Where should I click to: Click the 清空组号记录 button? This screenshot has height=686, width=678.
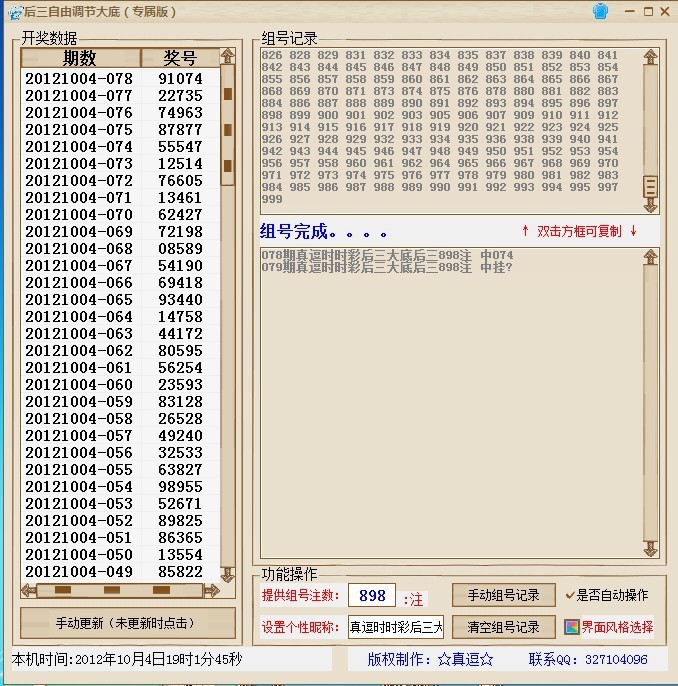click(503, 627)
